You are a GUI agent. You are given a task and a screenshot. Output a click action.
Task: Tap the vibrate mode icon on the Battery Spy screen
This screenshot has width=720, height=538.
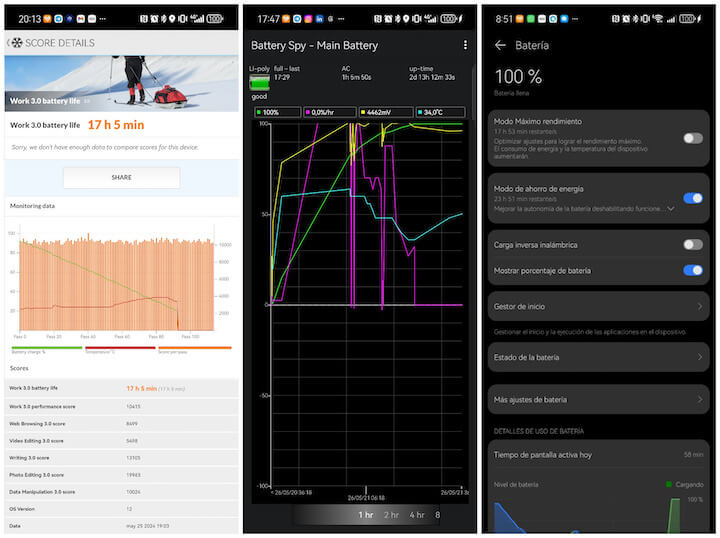point(416,19)
